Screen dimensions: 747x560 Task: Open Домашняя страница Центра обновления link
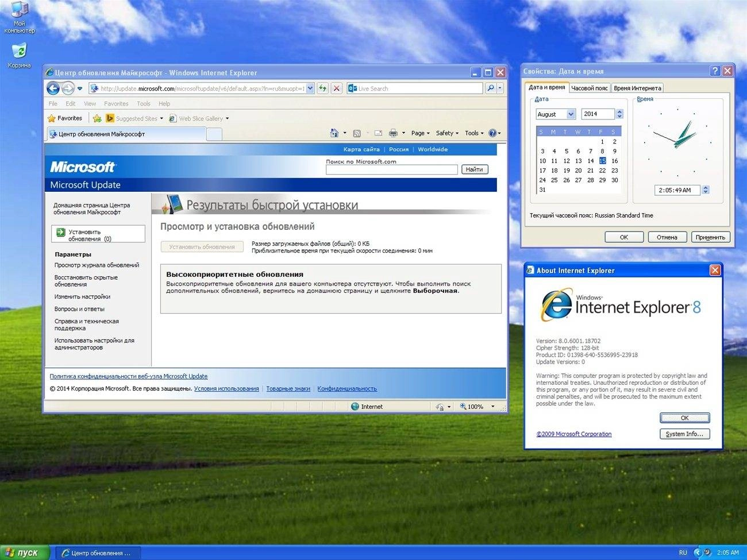92,208
